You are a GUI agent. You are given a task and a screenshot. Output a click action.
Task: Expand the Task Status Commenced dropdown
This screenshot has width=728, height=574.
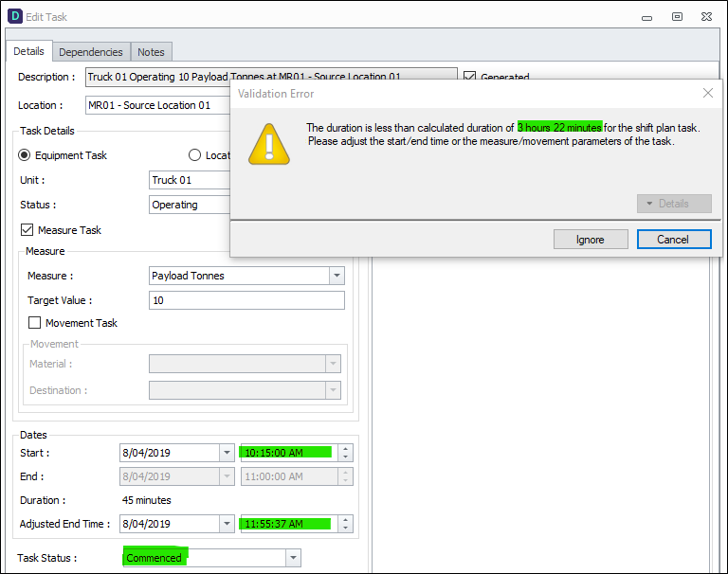[293, 558]
